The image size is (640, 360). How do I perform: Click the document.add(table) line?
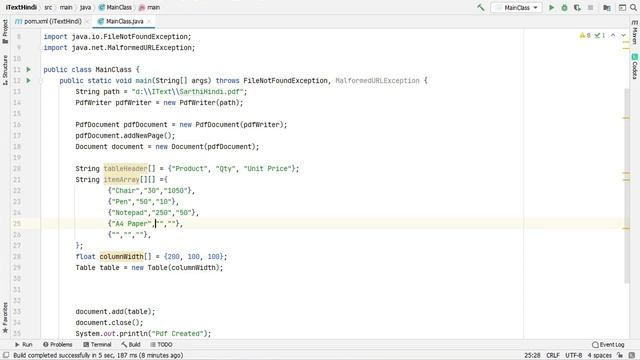click(x=115, y=312)
